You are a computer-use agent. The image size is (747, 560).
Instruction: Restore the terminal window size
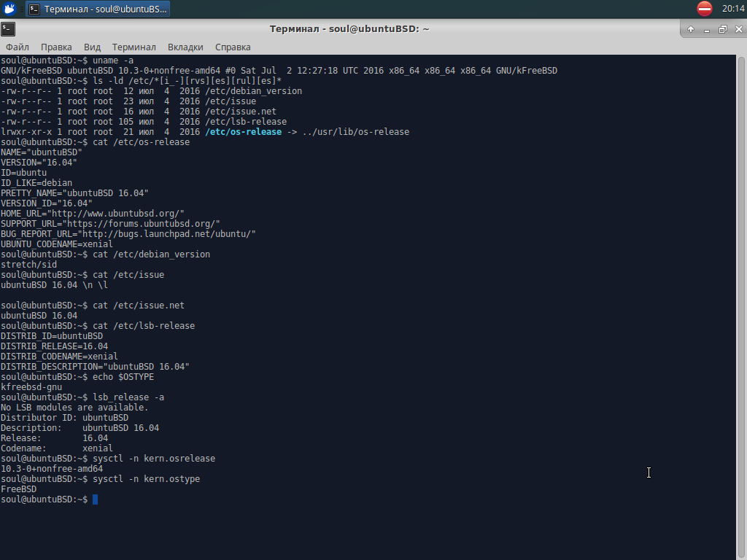tap(723, 29)
